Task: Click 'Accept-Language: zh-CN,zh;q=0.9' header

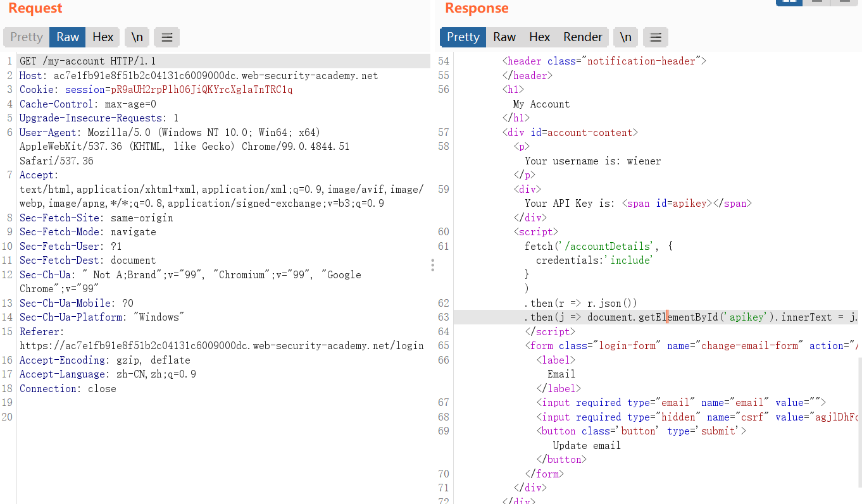Action: [x=108, y=374]
